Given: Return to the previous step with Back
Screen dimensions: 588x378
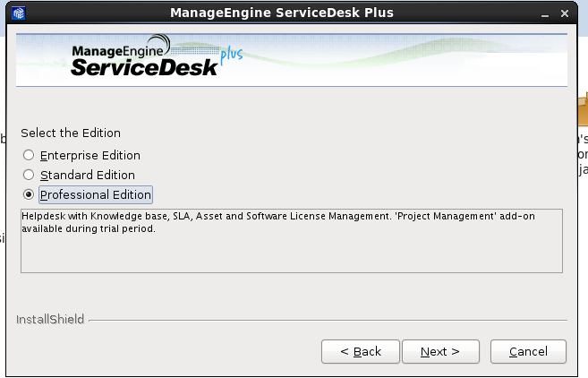Looking at the screenshot, I should click(x=361, y=352).
